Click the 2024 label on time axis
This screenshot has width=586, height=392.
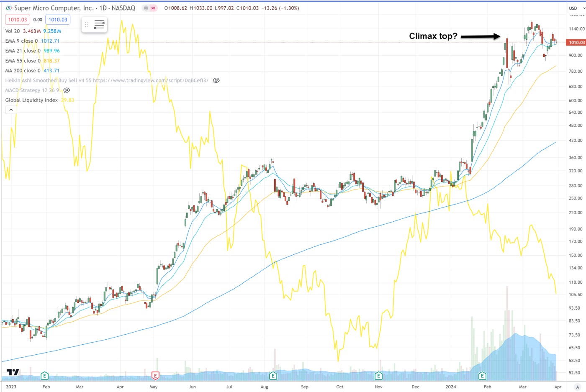click(x=451, y=387)
